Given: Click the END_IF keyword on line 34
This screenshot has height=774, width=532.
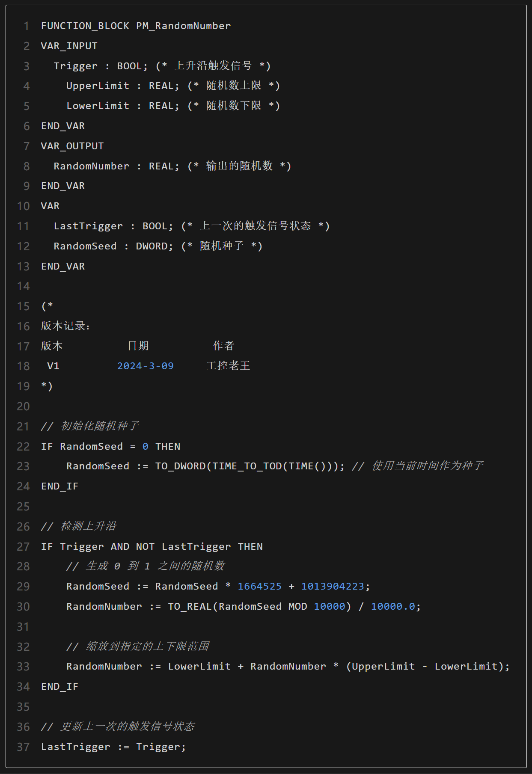Looking at the screenshot, I should coord(60,687).
